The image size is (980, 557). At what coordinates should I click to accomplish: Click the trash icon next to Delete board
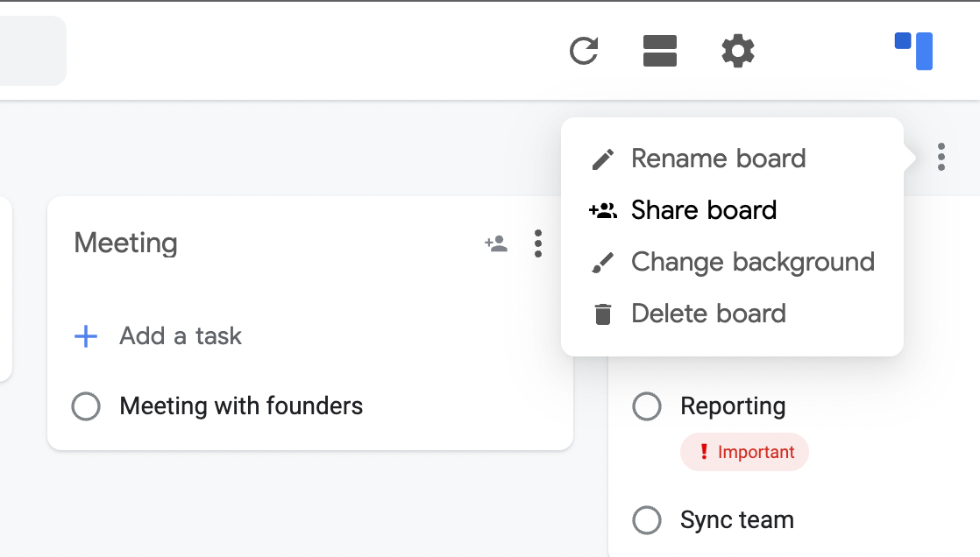[x=602, y=313]
